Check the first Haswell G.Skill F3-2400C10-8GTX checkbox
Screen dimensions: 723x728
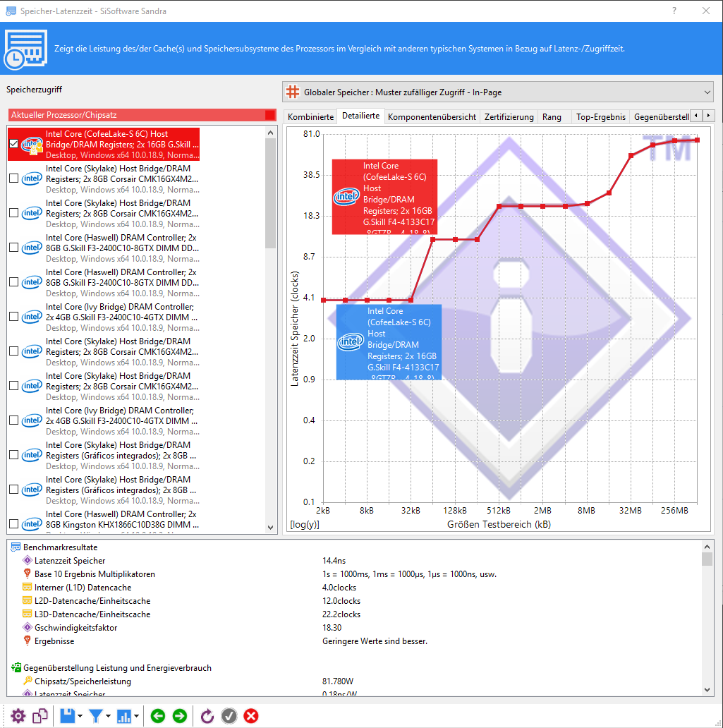(x=14, y=248)
